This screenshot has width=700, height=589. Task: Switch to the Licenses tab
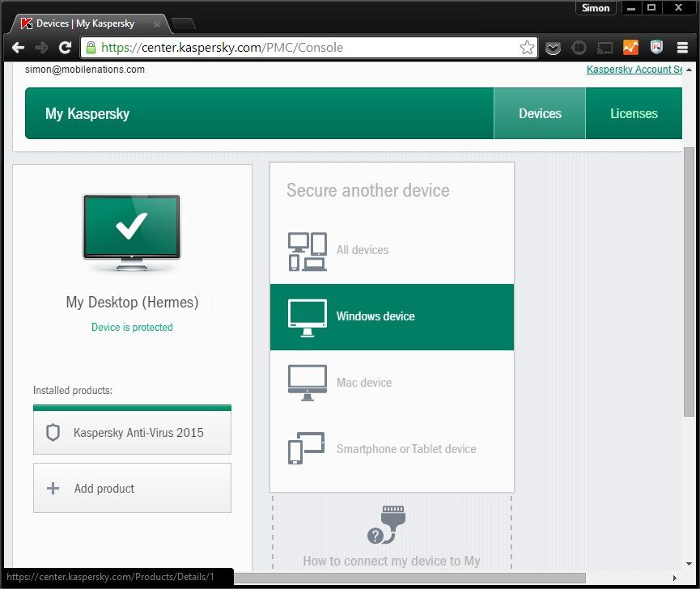[x=634, y=113]
